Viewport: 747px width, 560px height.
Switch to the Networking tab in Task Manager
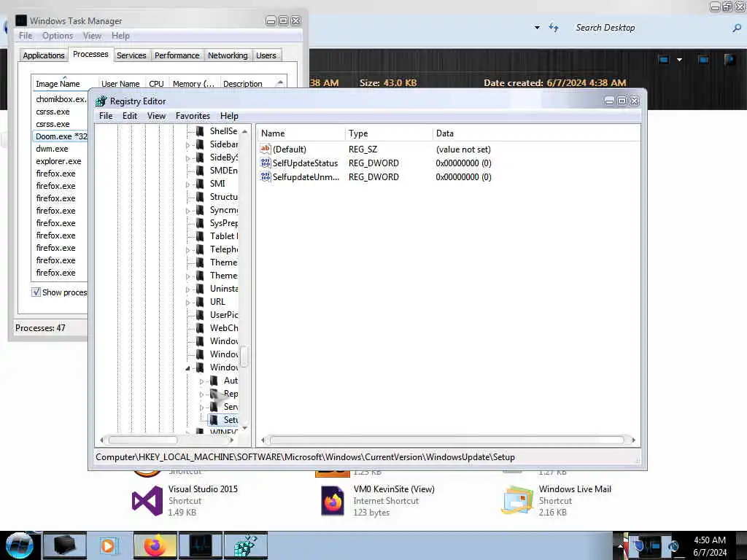pyautogui.click(x=228, y=55)
